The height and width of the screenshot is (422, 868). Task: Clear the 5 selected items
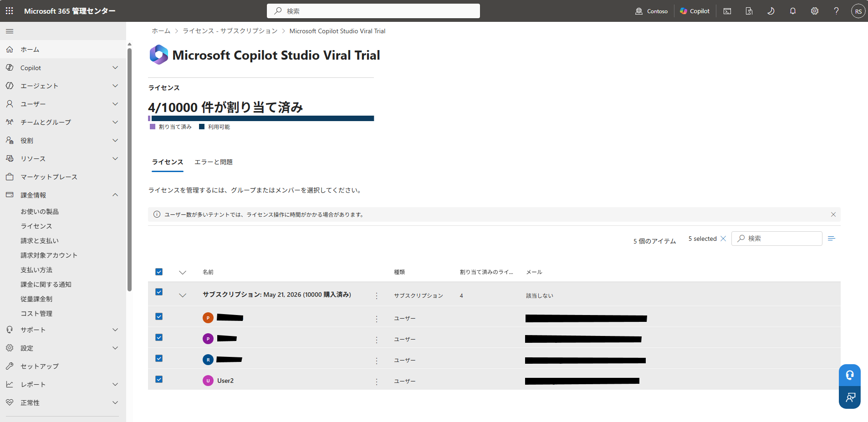coord(723,239)
